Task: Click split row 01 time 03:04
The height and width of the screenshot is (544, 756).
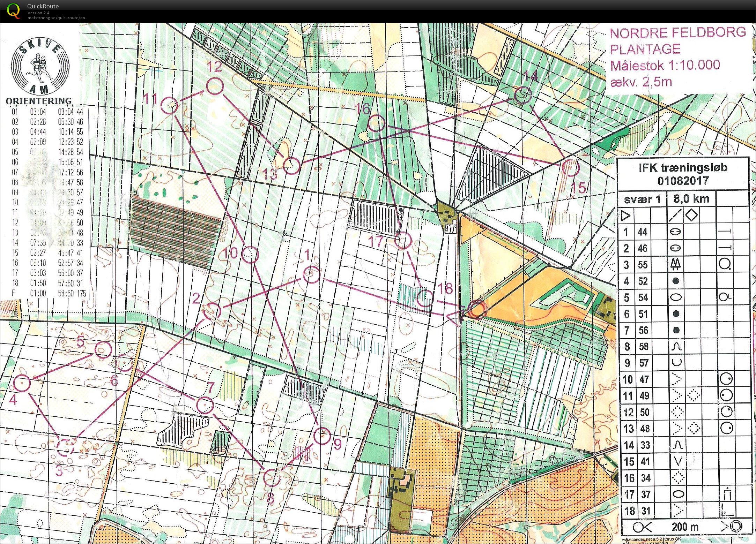Action: 38,112
